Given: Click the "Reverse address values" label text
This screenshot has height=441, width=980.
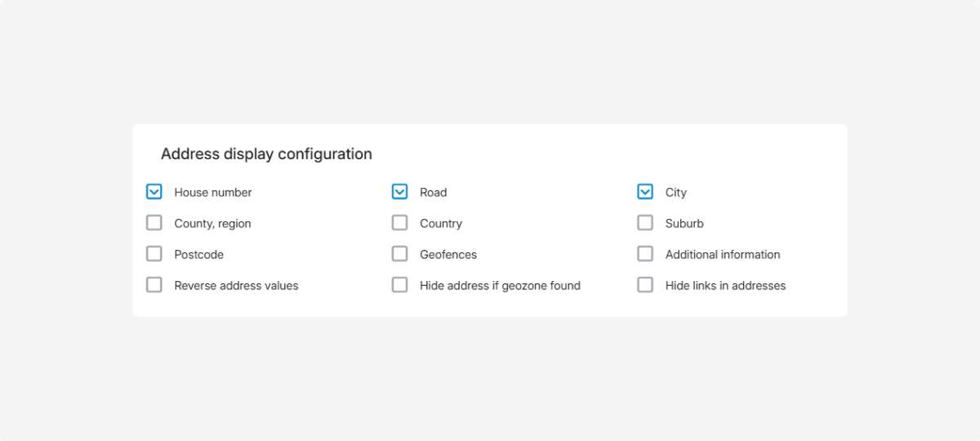Looking at the screenshot, I should click(x=236, y=286).
